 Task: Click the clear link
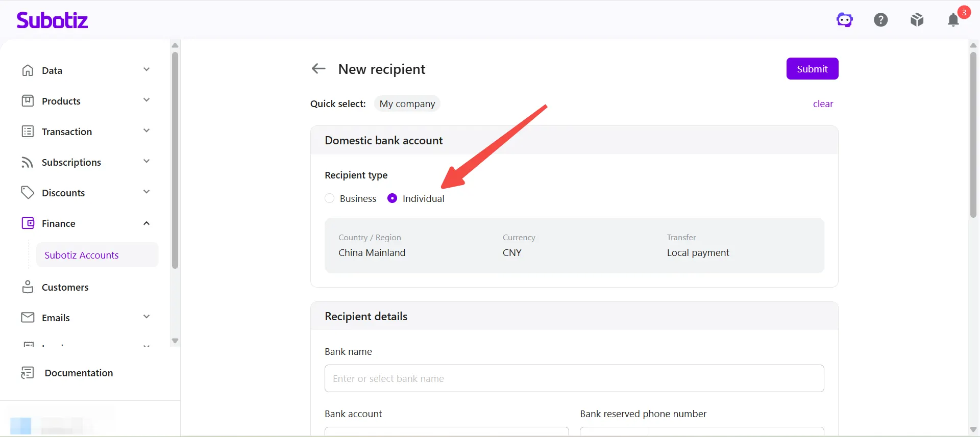823,104
